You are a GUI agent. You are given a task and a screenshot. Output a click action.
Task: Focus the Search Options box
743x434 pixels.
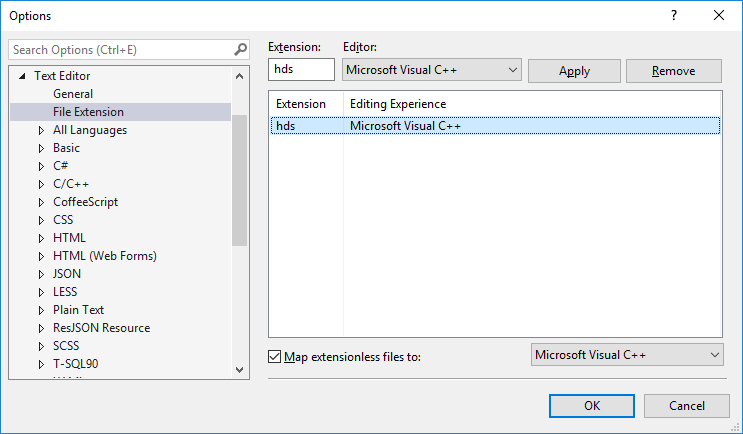(120, 49)
